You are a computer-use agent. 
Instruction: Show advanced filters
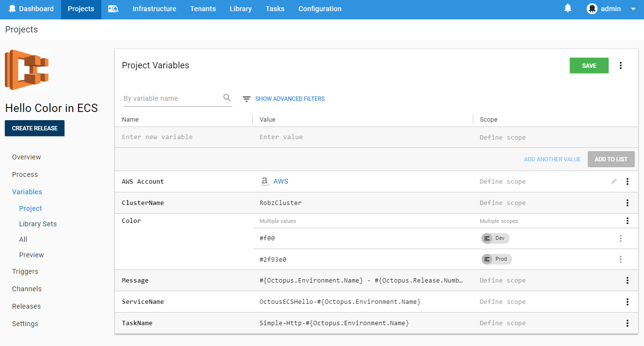290,98
